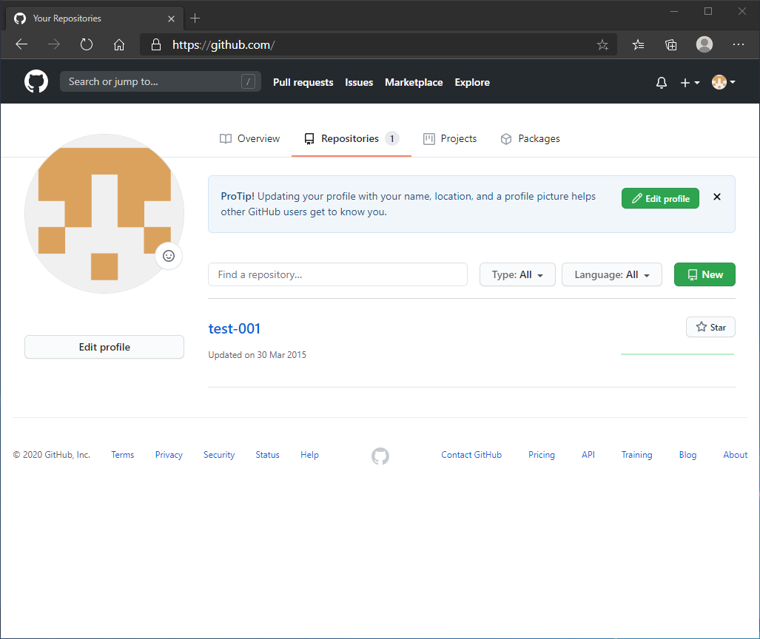
Task: Open the browser favorites list icon
Action: click(638, 45)
